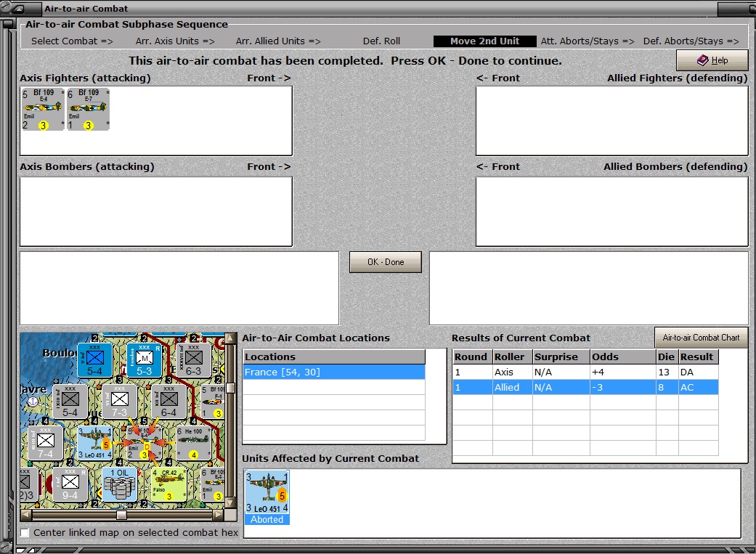Viewport: 756px width, 554px height.
Task: Click the Axis Bombers attacking unit box
Action: 155,211
